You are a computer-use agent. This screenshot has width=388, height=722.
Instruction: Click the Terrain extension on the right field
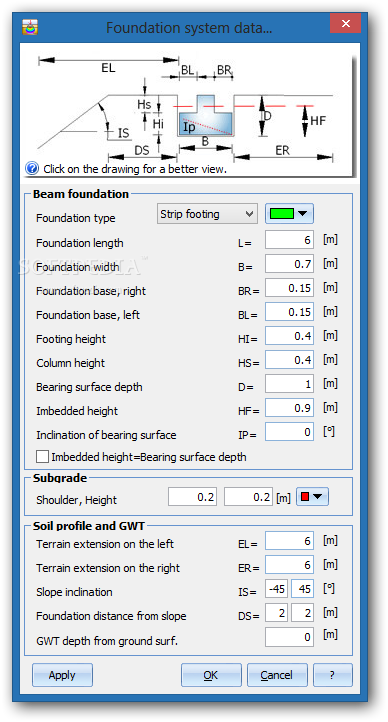pyautogui.click(x=289, y=565)
